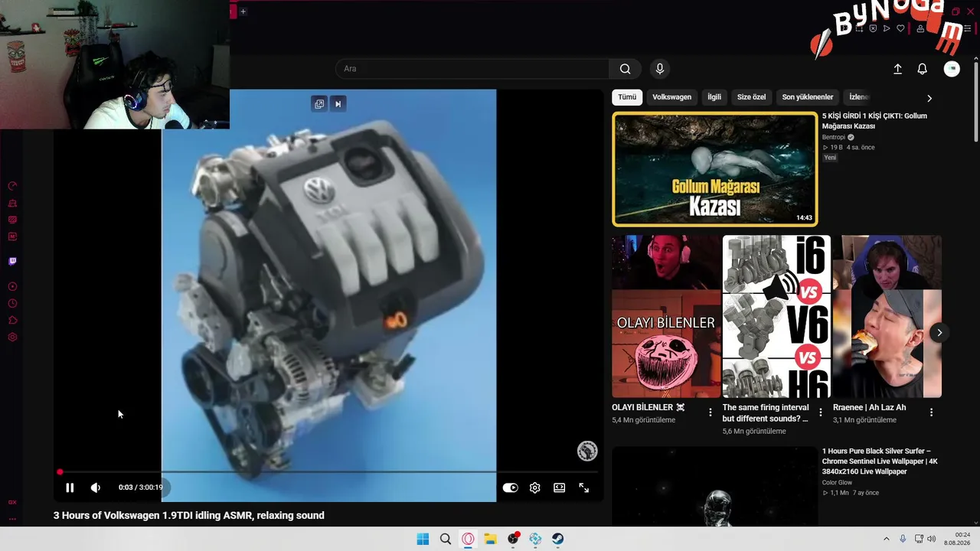Click the GX logo at sidebar bottom
The width and height of the screenshot is (980, 551).
coord(12,502)
